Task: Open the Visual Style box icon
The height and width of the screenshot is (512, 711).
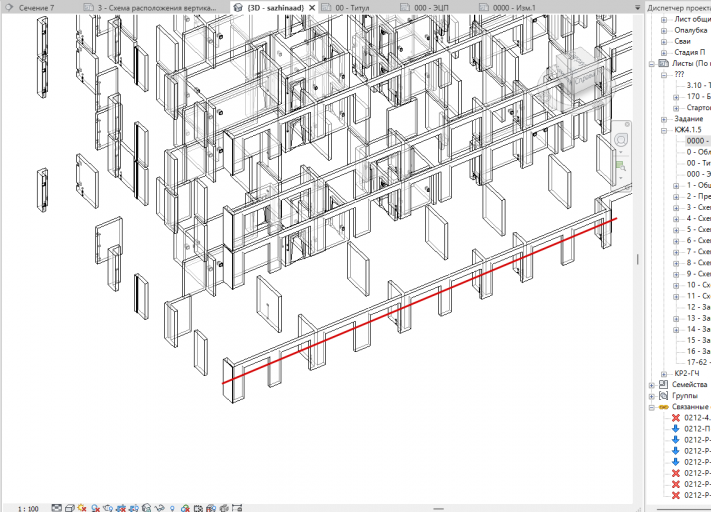Action: (70, 508)
